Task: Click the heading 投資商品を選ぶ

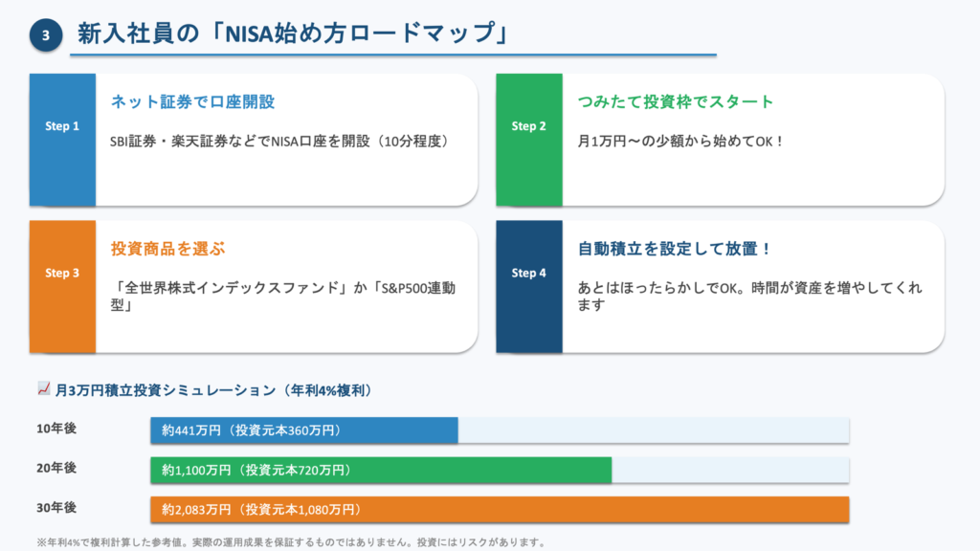Action: click(168, 249)
